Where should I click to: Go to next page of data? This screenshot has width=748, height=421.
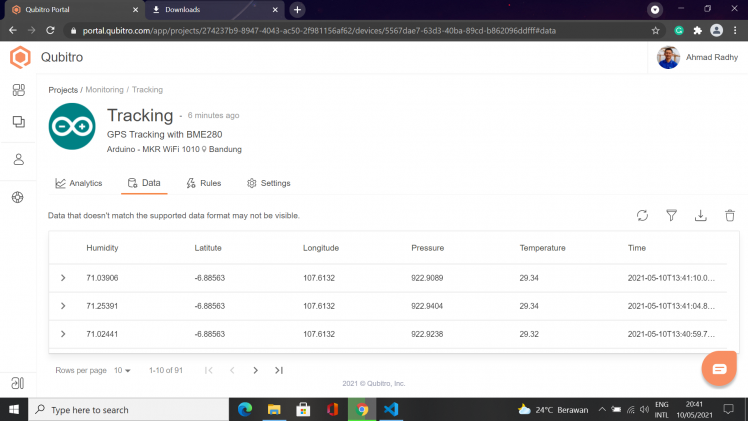point(255,370)
